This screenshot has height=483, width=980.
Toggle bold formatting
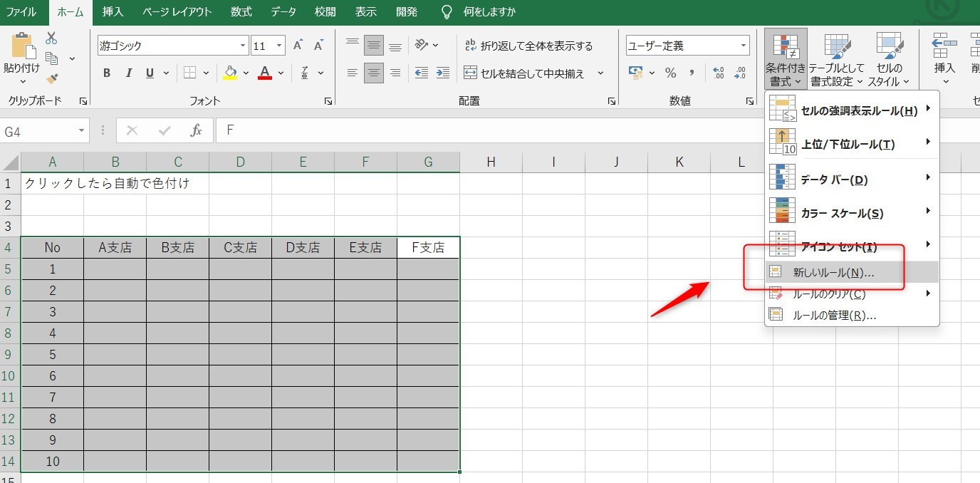point(106,73)
